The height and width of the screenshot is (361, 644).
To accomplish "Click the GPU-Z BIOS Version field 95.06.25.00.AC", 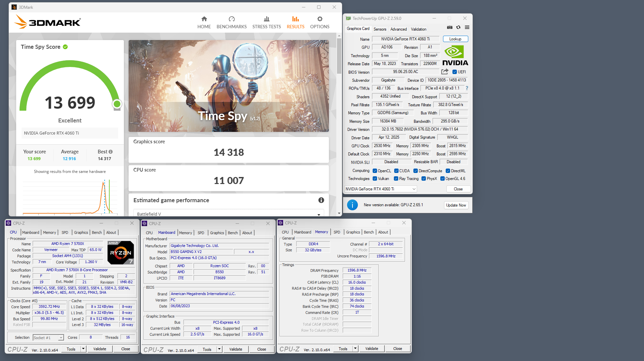I will point(405,72).
